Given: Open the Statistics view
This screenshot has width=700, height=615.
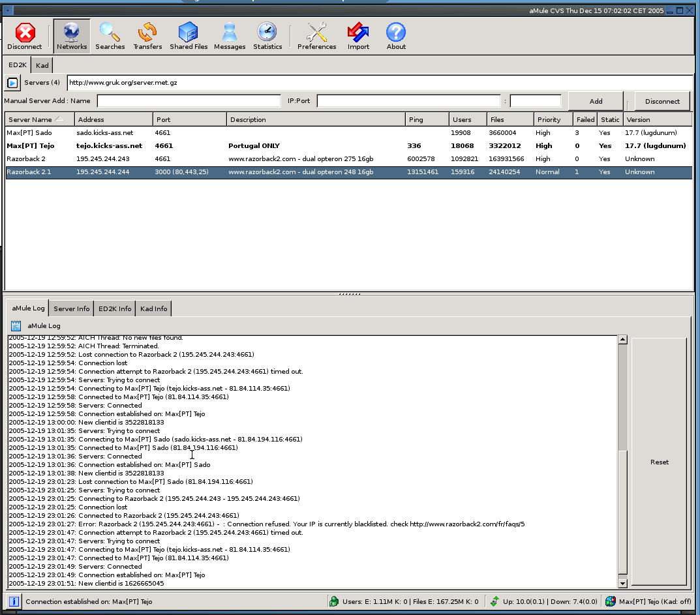Looking at the screenshot, I should click(x=267, y=36).
